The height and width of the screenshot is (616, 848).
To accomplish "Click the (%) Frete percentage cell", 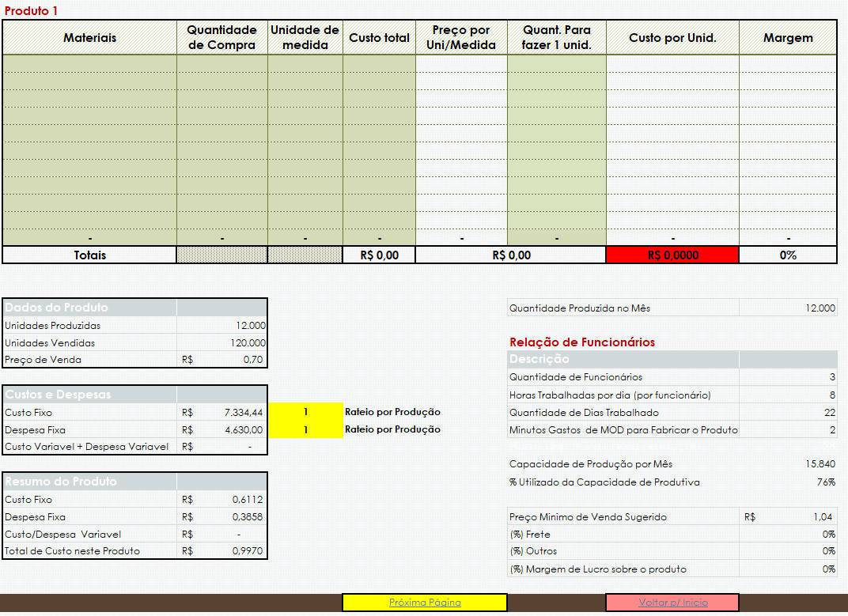I will (788, 535).
